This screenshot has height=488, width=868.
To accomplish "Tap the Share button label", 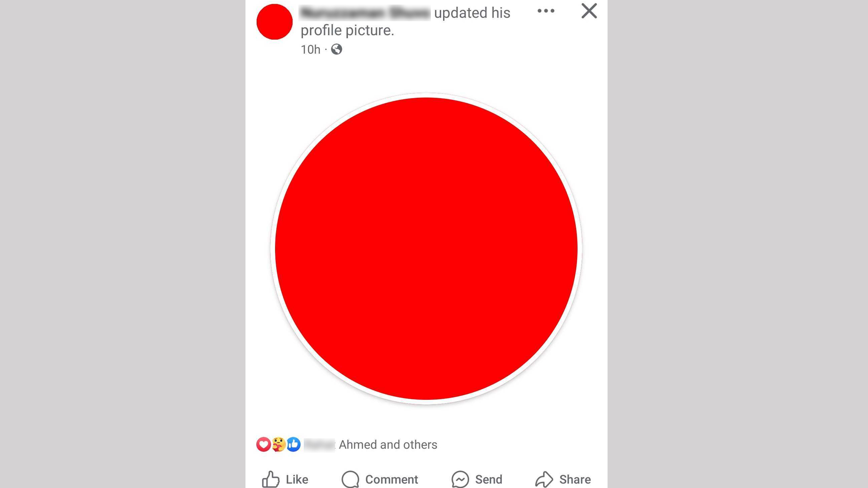I will click(x=575, y=479).
